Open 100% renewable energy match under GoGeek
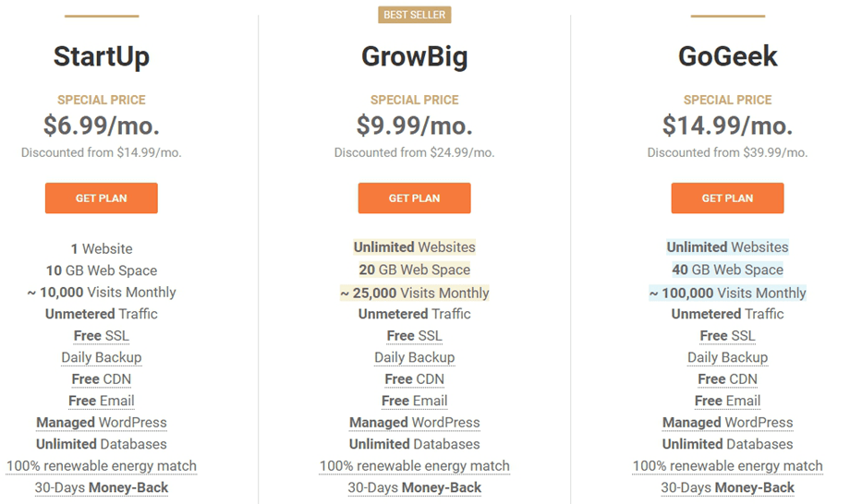850x504 pixels. [727, 465]
